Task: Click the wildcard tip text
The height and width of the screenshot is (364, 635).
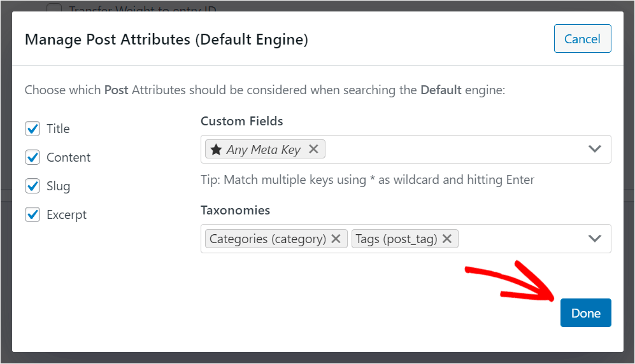Action: pos(367,179)
